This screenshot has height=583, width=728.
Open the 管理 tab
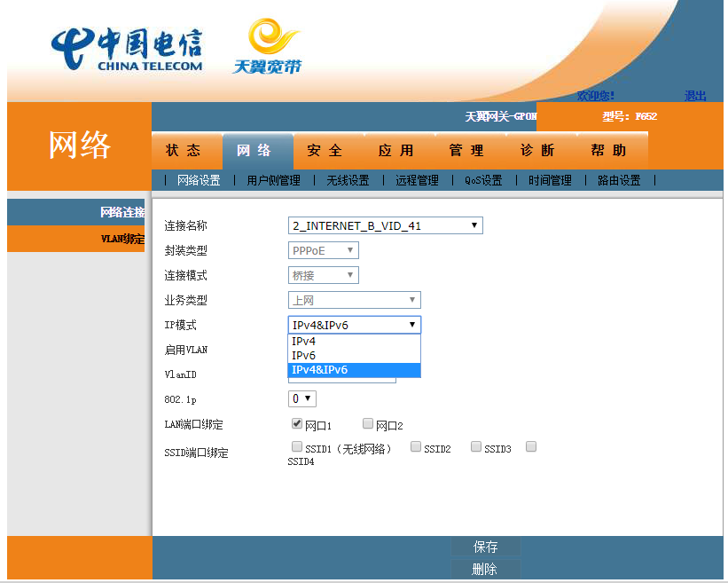(x=466, y=151)
